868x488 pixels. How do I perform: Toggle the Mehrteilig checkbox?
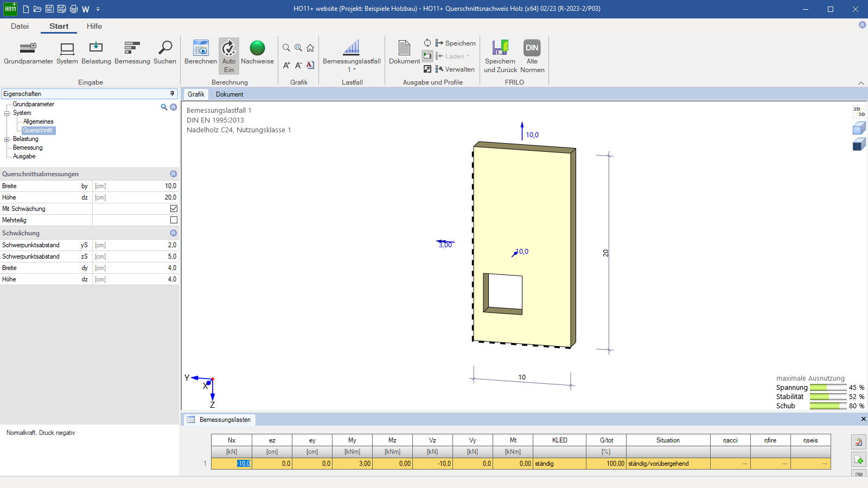[174, 220]
